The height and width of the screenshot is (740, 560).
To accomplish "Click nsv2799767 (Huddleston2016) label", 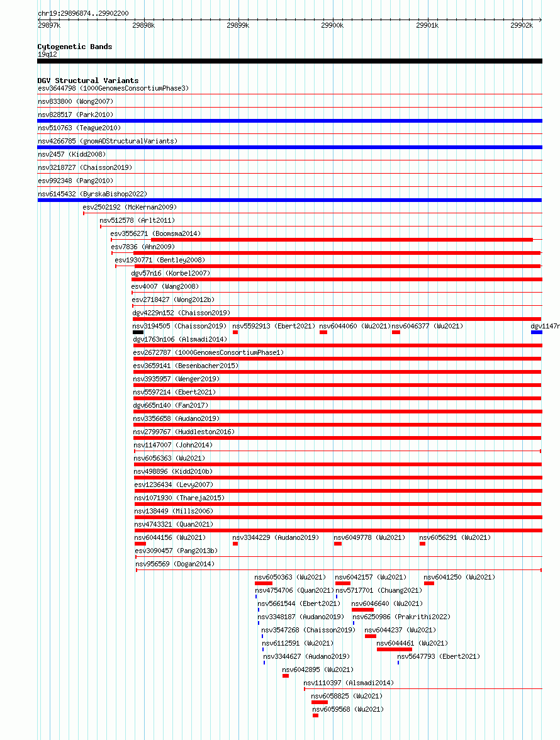I will [x=184, y=432].
